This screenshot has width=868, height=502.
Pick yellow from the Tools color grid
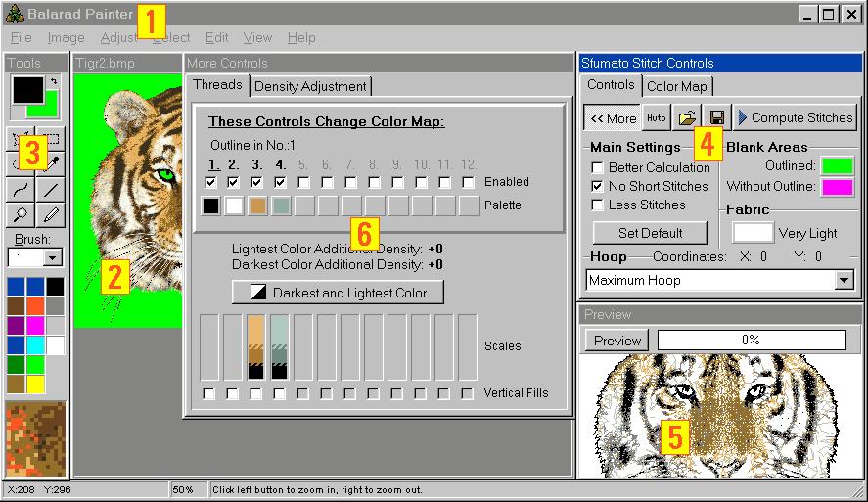[x=36, y=384]
